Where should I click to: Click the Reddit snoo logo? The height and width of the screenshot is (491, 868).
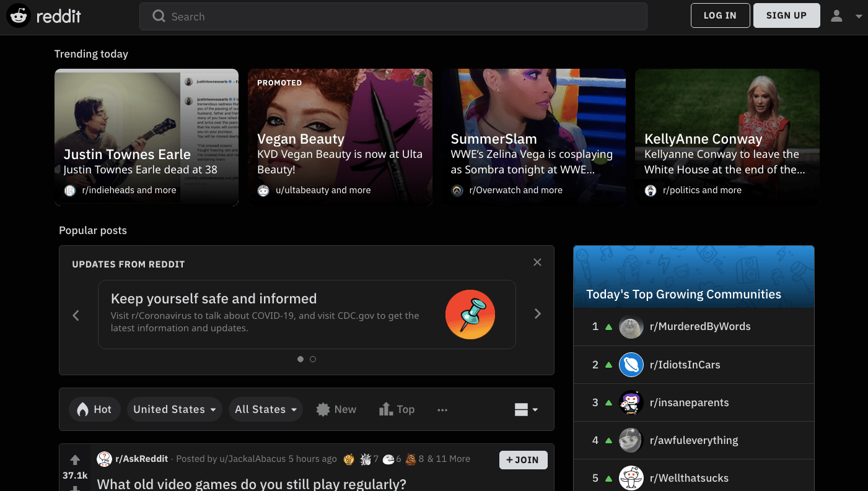(19, 15)
